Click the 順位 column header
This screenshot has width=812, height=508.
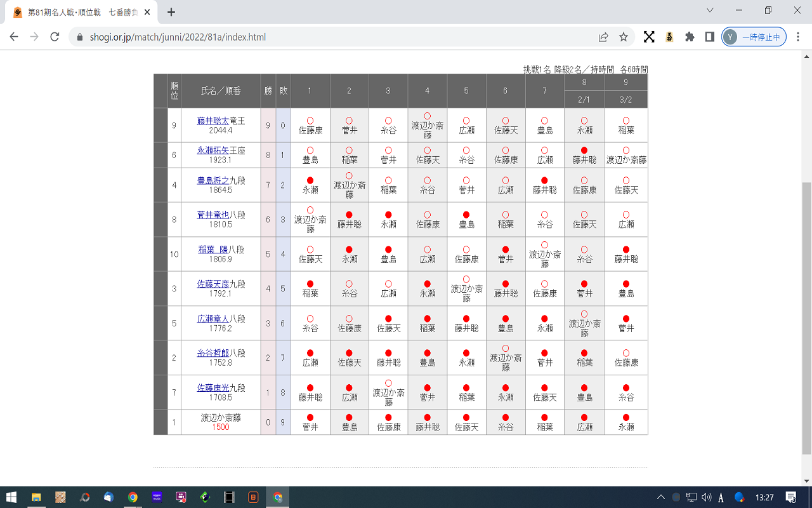tap(174, 91)
